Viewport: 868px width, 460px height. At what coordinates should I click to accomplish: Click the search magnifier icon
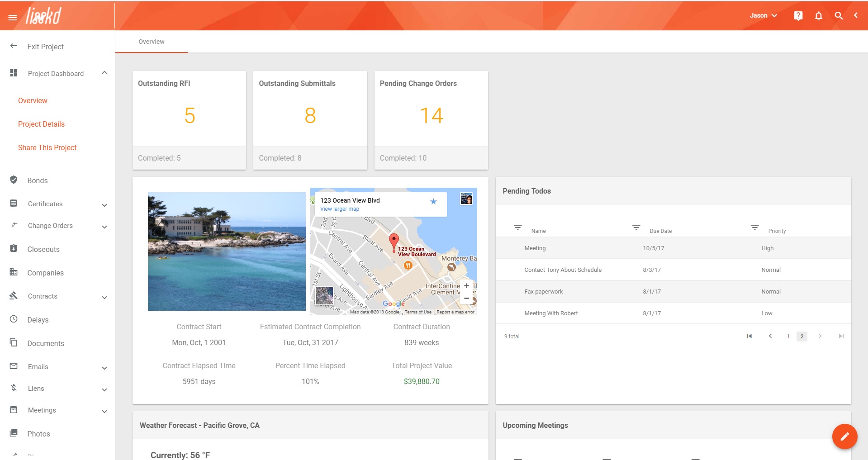pyautogui.click(x=839, y=16)
